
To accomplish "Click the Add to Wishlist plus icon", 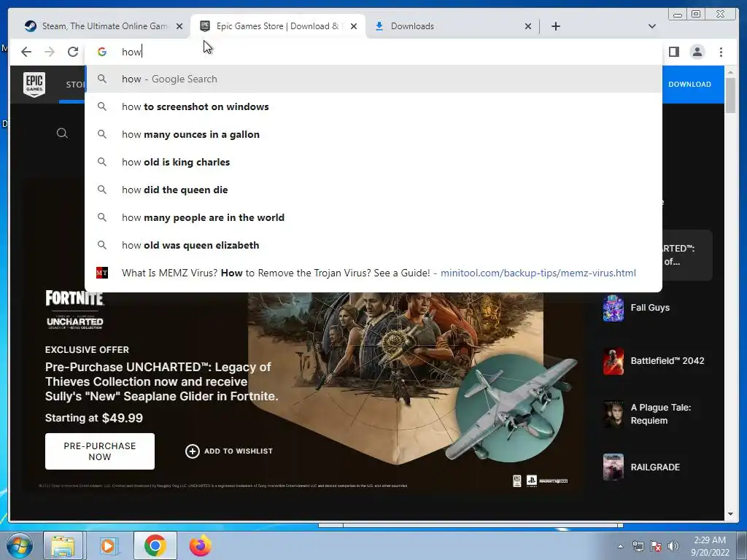I will coord(193,451).
